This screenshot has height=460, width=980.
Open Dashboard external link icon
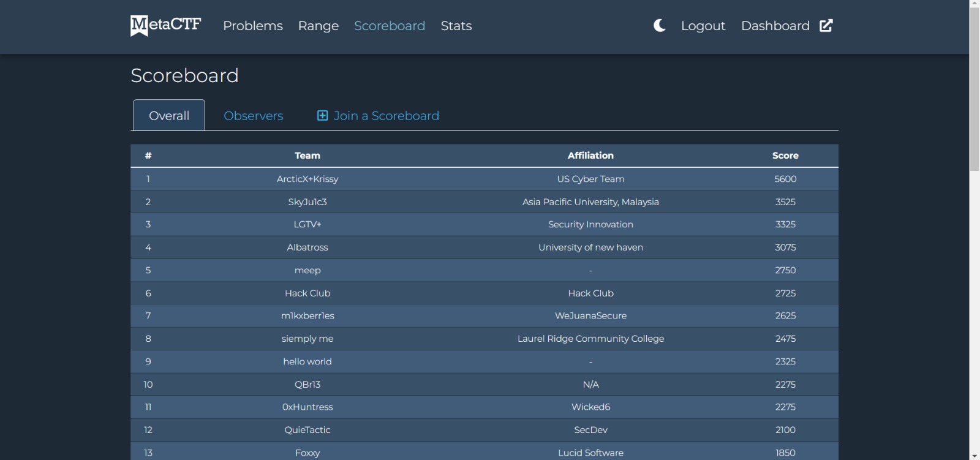826,26
